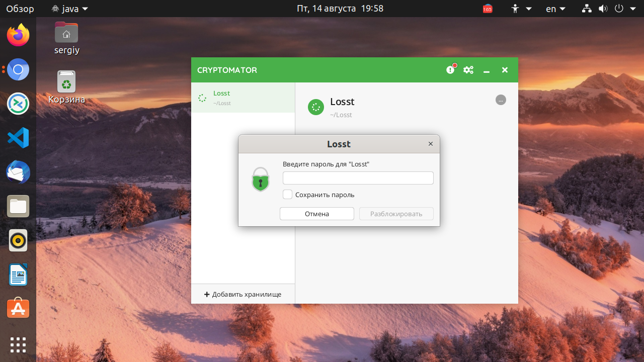This screenshot has height=362, width=644.
Task: Open LibreOffice Writer from the dock
Action: (18, 275)
